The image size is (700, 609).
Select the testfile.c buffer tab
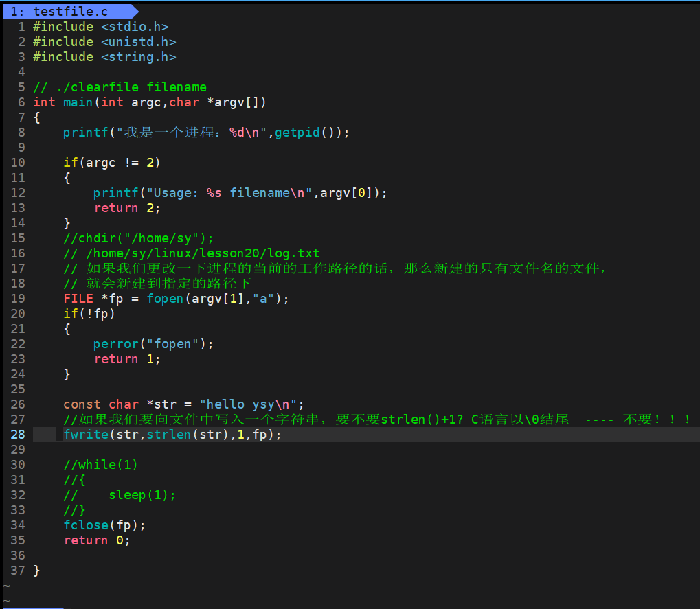(69, 12)
